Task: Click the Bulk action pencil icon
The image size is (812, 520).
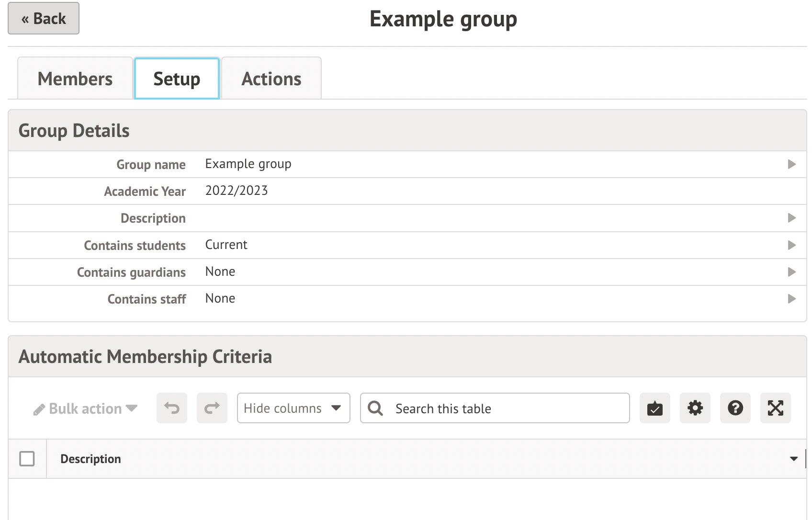Action: tap(39, 409)
